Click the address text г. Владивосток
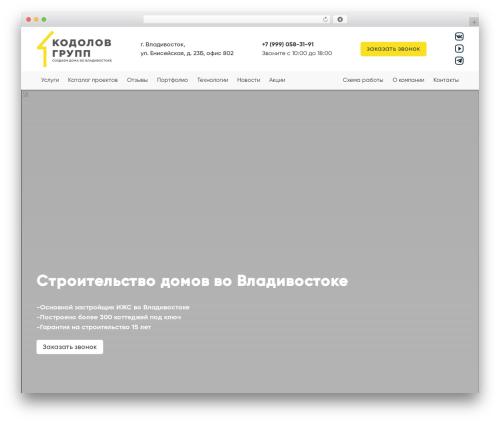Image resolution: width=500 pixels, height=423 pixels. (x=163, y=44)
